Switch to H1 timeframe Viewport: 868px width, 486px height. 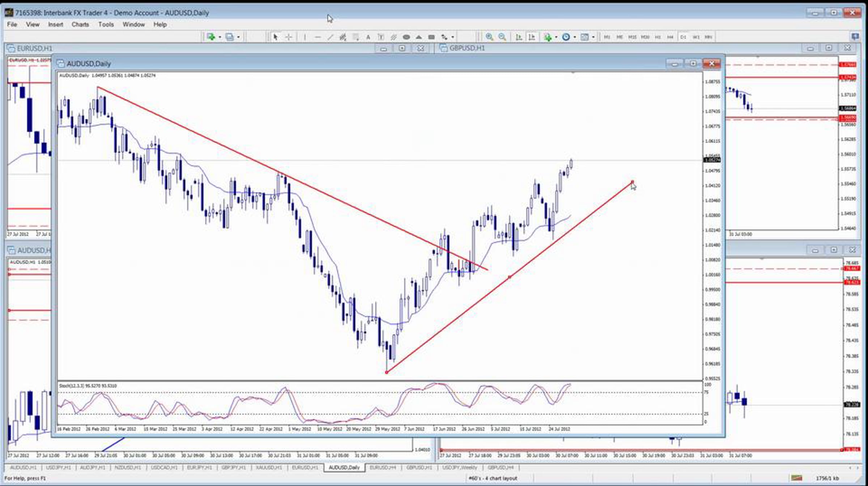[658, 37]
